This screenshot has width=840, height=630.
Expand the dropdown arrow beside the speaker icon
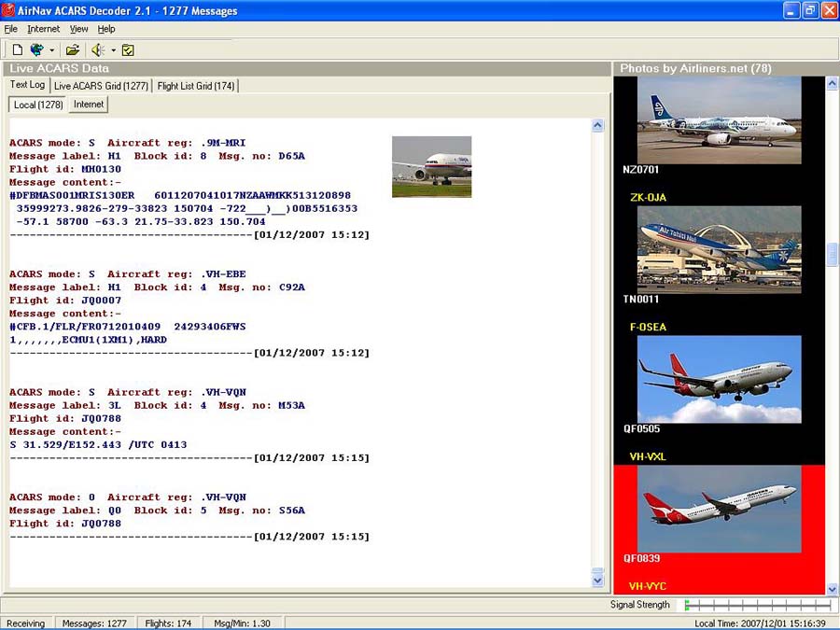pyautogui.click(x=114, y=50)
